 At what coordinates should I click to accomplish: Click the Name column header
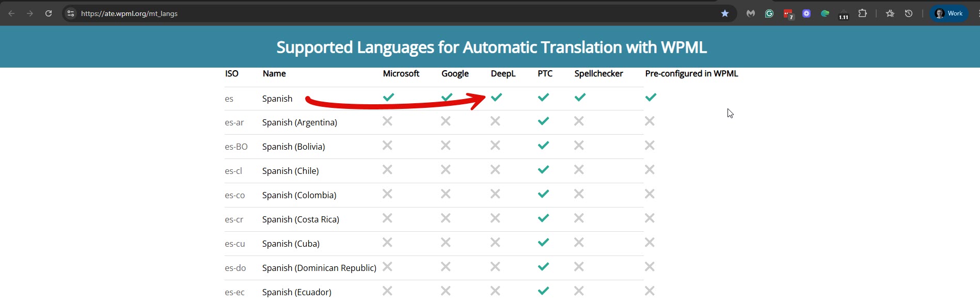tap(274, 74)
